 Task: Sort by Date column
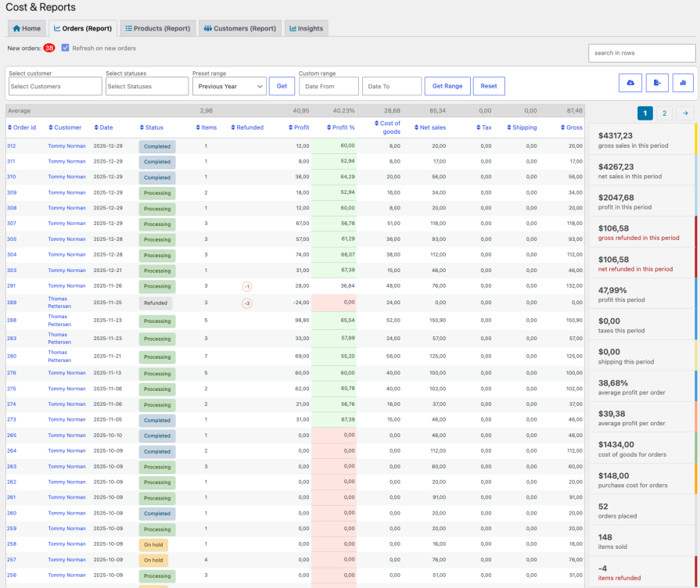[103, 127]
